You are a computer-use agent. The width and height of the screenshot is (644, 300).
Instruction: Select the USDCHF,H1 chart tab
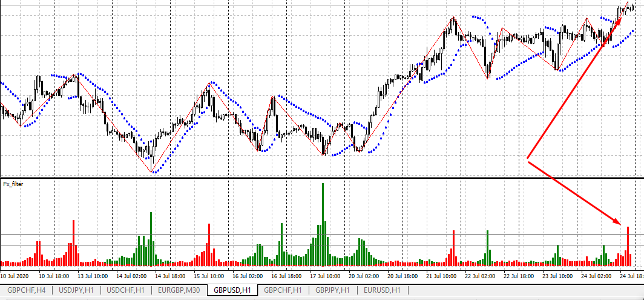point(125,290)
